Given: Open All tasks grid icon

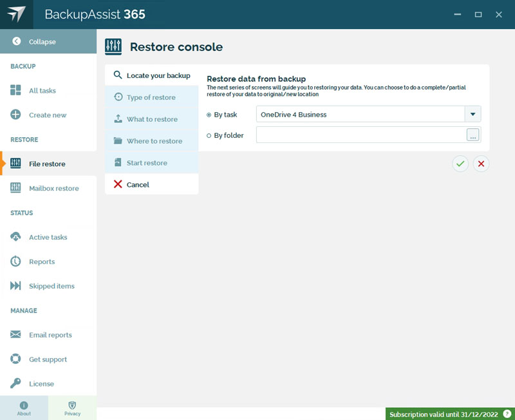Looking at the screenshot, I should (x=15, y=90).
